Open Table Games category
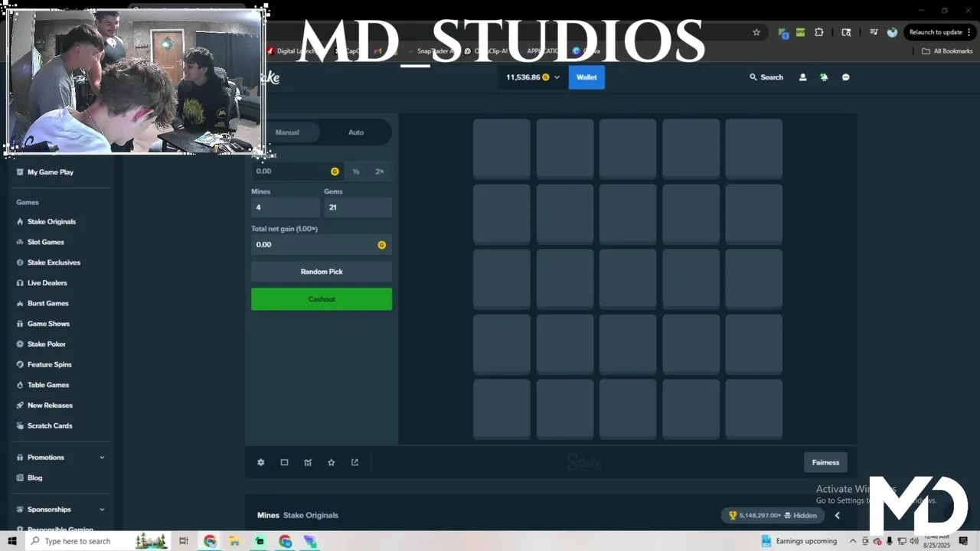 48,385
